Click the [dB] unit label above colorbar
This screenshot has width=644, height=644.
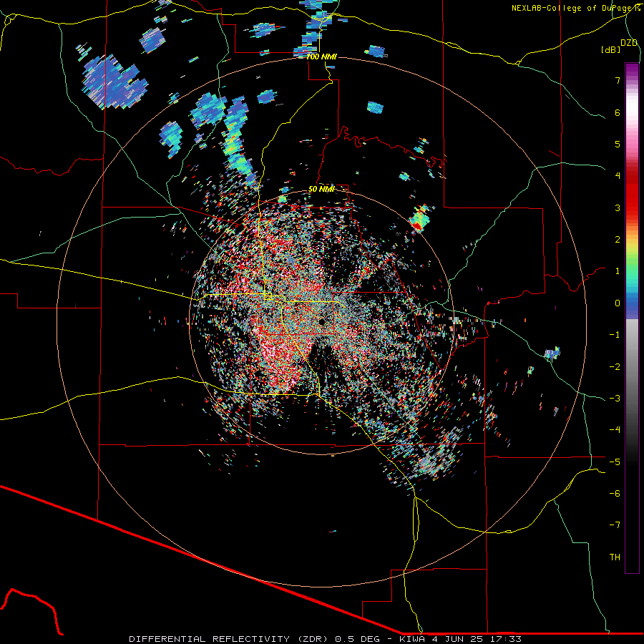coord(611,49)
